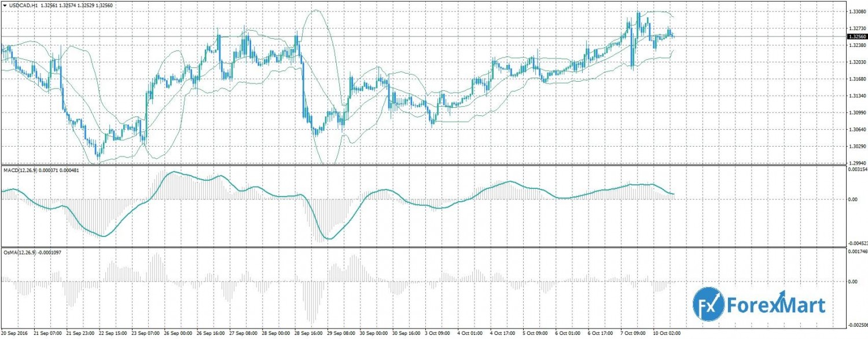Click the 28 Sep 16:00 time label
This screenshot has width=868, height=339.
(x=308, y=334)
